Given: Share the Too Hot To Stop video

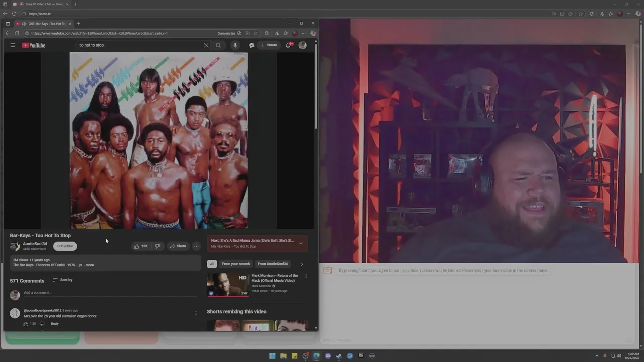Looking at the screenshot, I should [178, 246].
